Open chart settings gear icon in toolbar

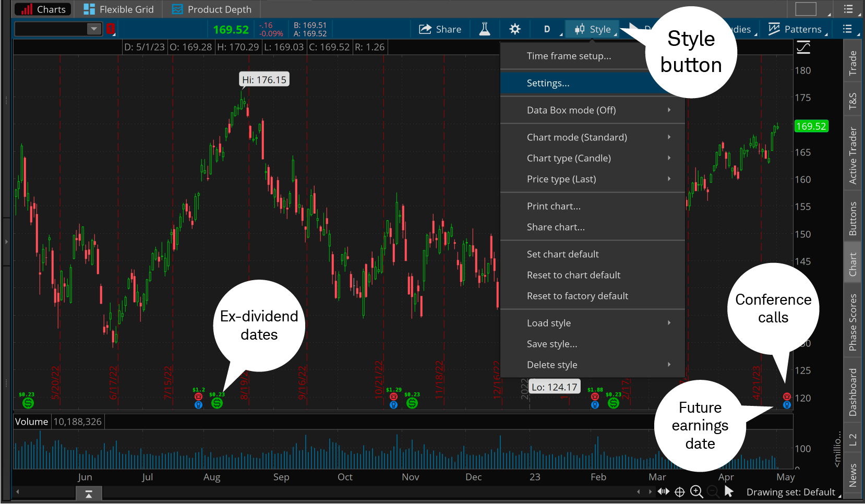coord(515,29)
